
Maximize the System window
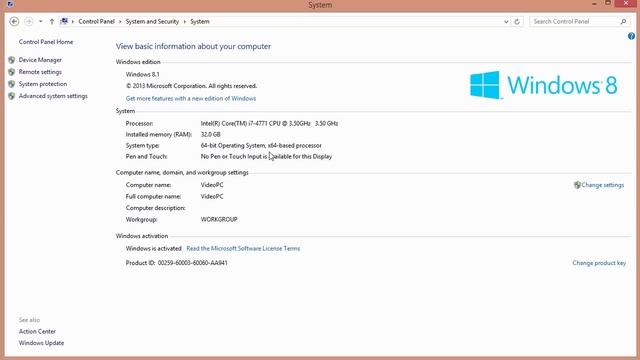(608, 3)
